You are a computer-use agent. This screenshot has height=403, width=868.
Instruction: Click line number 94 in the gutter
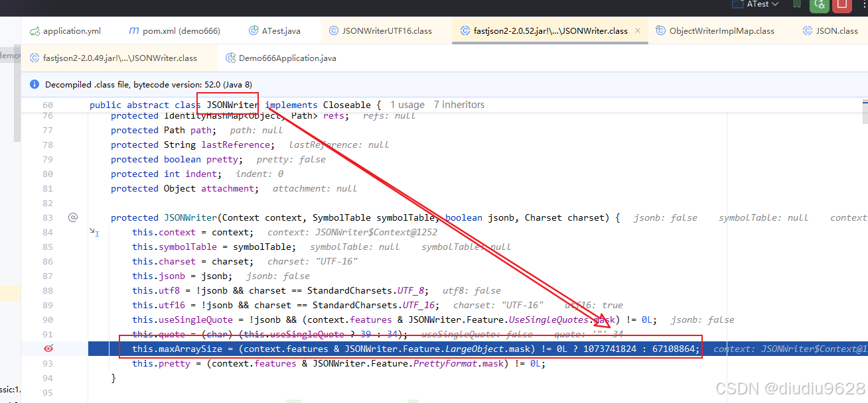(x=47, y=378)
